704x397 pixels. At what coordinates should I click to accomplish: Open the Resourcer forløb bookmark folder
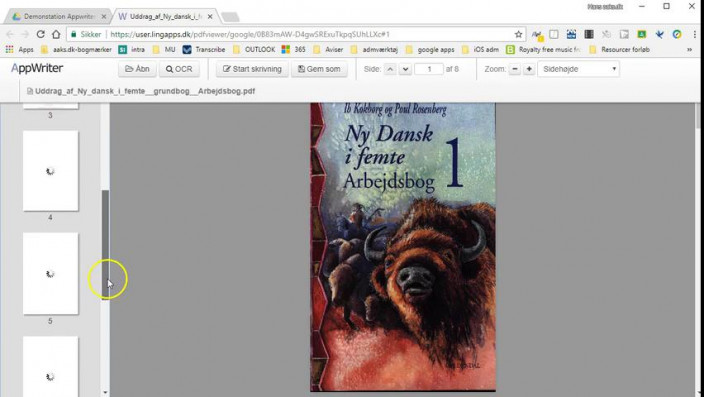pos(620,49)
